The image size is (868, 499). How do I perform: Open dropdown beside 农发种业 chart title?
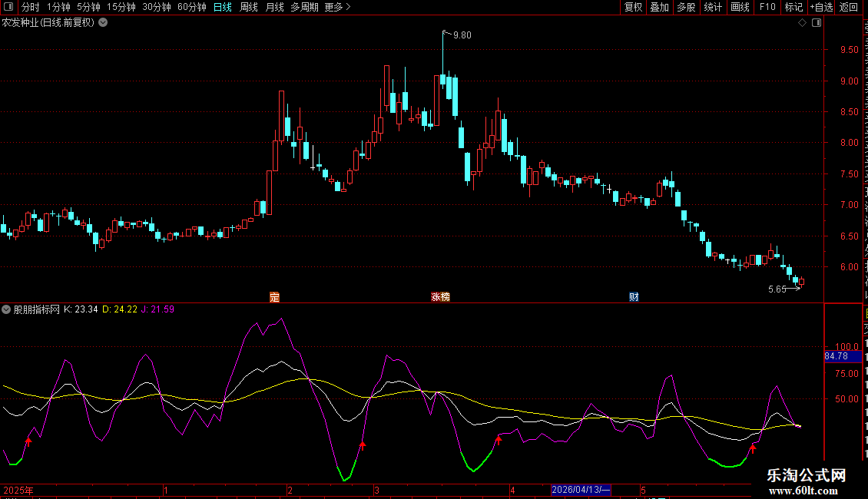coord(103,23)
